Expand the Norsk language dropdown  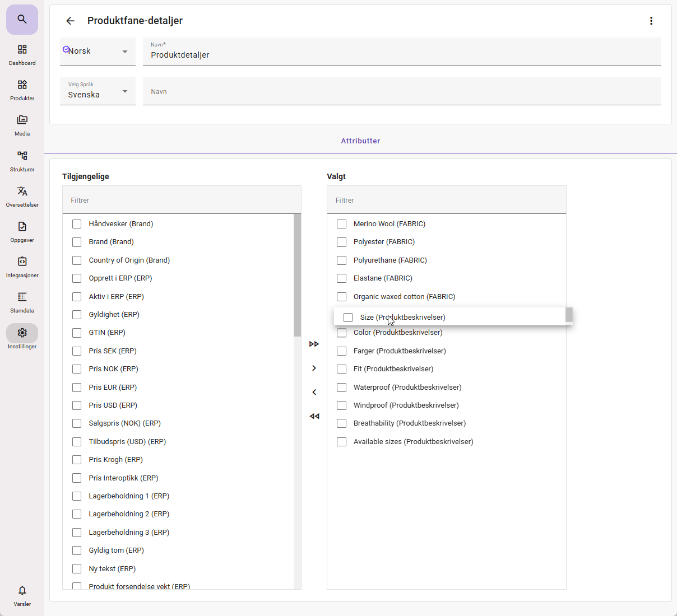pyautogui.click(x=98, y=52)
